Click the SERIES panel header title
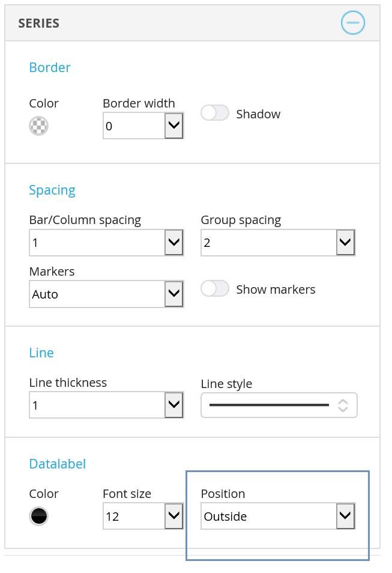 pyautogui.click(x=39, y=23)
